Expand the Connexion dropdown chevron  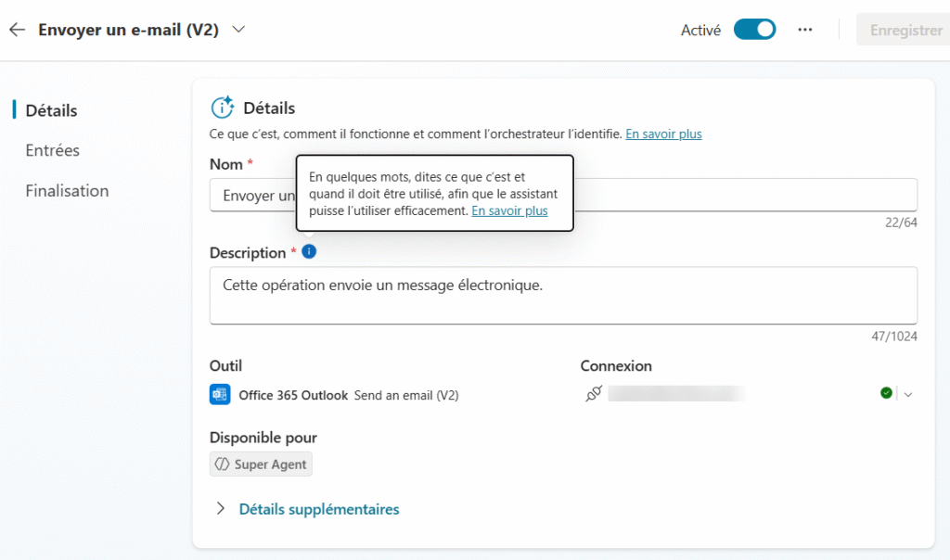click(908, 394)
